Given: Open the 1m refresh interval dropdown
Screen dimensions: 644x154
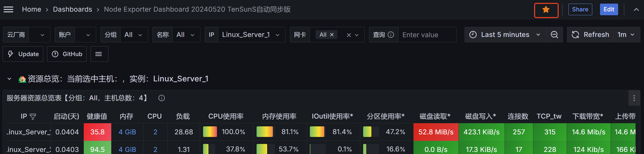Looking at the screenshot, I should coord(626,35).
